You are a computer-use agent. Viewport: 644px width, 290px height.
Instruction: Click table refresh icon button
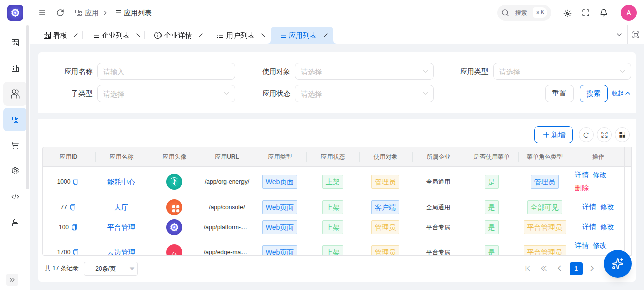click(x=586, y=135)
